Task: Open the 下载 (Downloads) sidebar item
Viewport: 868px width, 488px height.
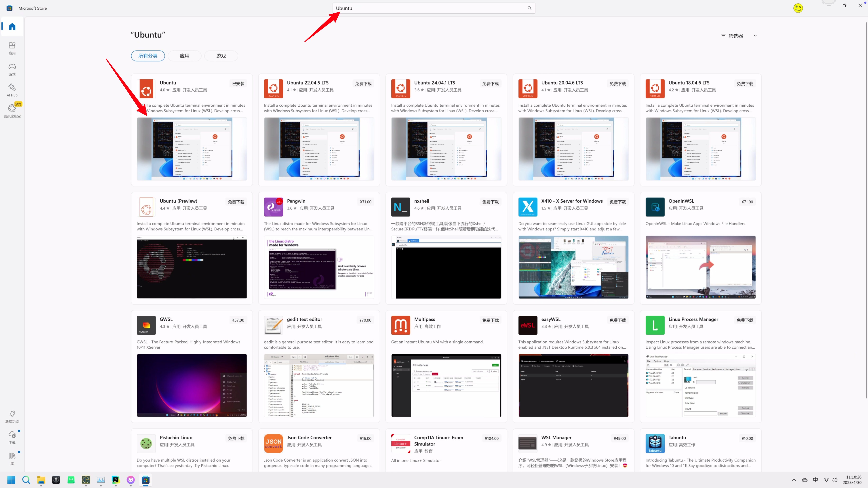Action: tap(12, 438)
